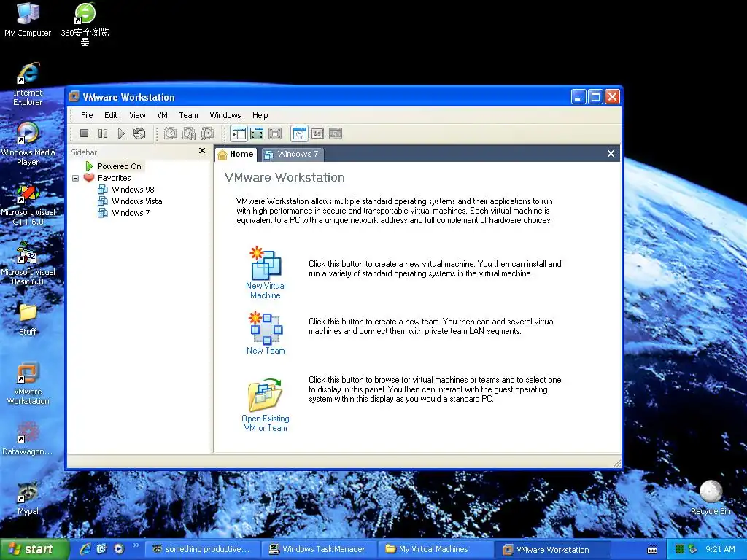Select the Console view toolbar icon

point(336,133)
